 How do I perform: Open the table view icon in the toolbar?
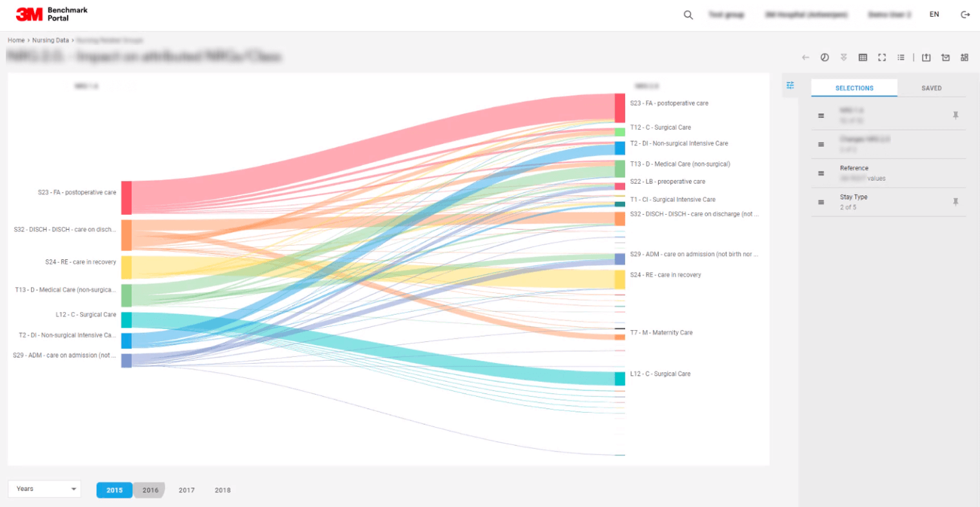click(863, 57)
